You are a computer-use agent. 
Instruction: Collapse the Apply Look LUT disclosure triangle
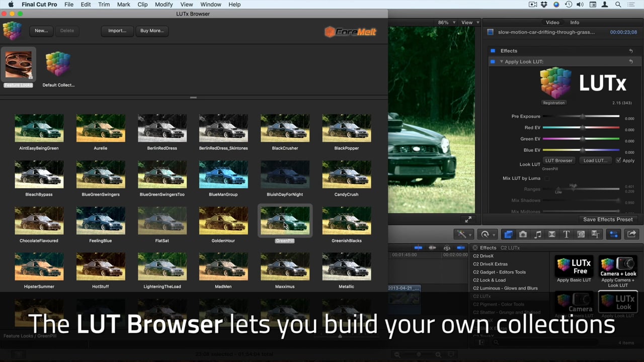point(501,61)
